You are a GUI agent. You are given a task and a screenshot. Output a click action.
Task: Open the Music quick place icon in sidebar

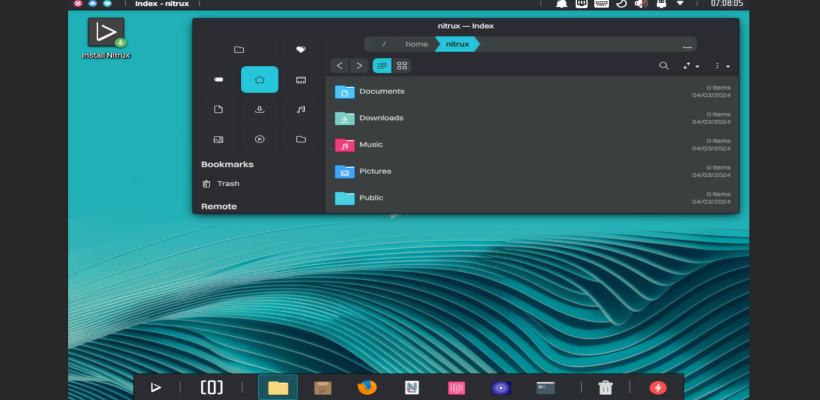click(300, 109)
